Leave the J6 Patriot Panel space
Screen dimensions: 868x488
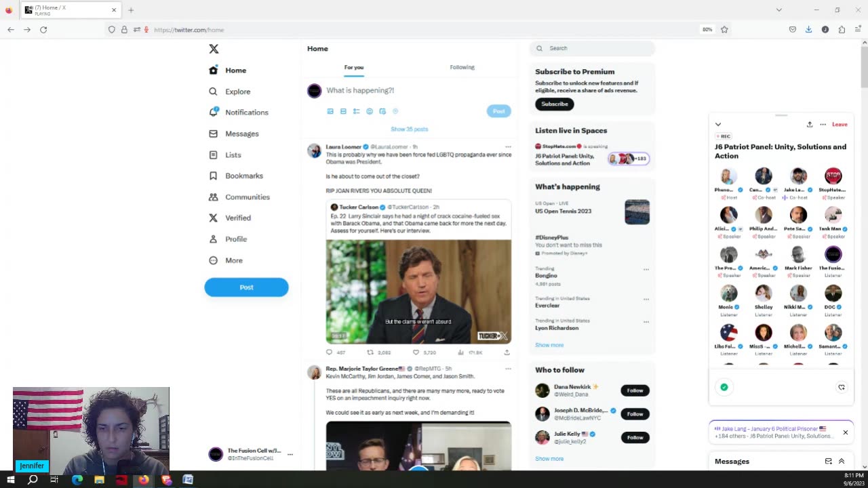[x=840, y=125]
